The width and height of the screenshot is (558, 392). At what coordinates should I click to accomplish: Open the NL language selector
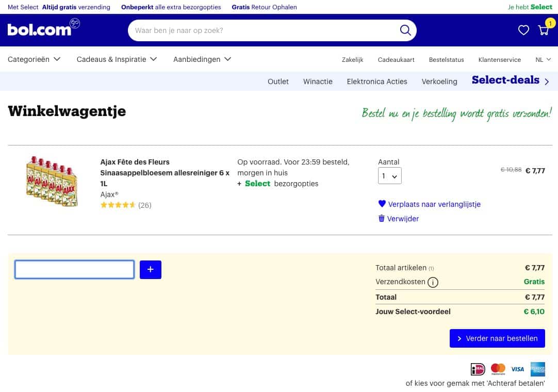tap(543, 60)
